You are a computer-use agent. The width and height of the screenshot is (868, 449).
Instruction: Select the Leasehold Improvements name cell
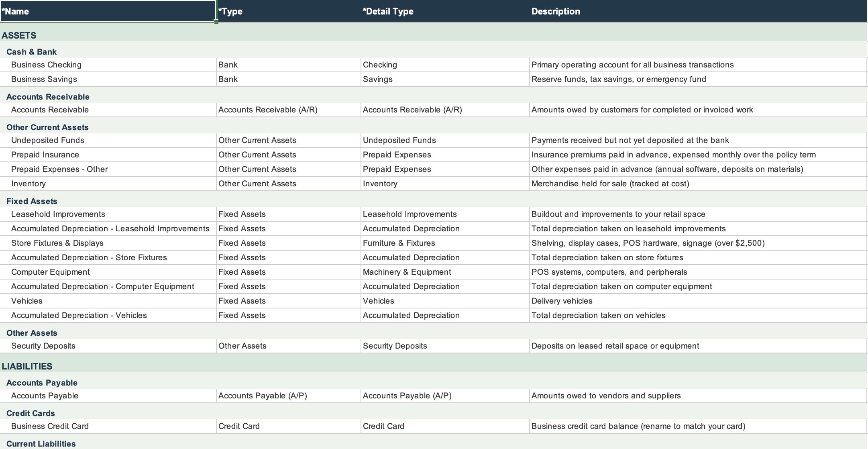click(108, 214)
